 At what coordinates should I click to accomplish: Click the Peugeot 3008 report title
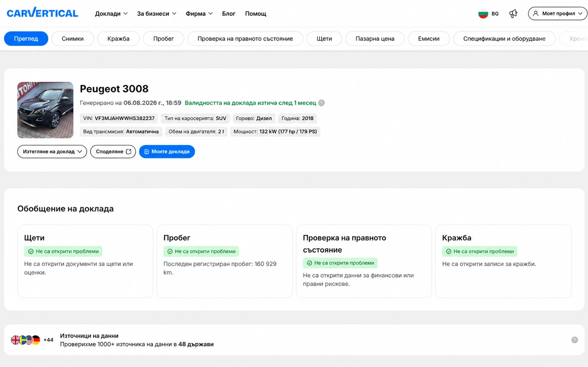(114, 89)
